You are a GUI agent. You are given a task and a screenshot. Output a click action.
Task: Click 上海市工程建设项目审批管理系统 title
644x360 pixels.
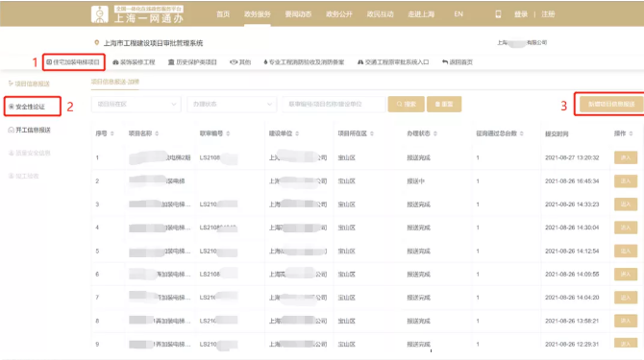(153, 43)
